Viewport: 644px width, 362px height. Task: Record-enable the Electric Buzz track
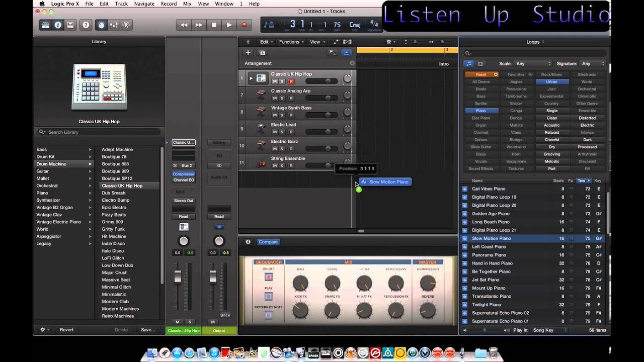click(x=291, y=149)
